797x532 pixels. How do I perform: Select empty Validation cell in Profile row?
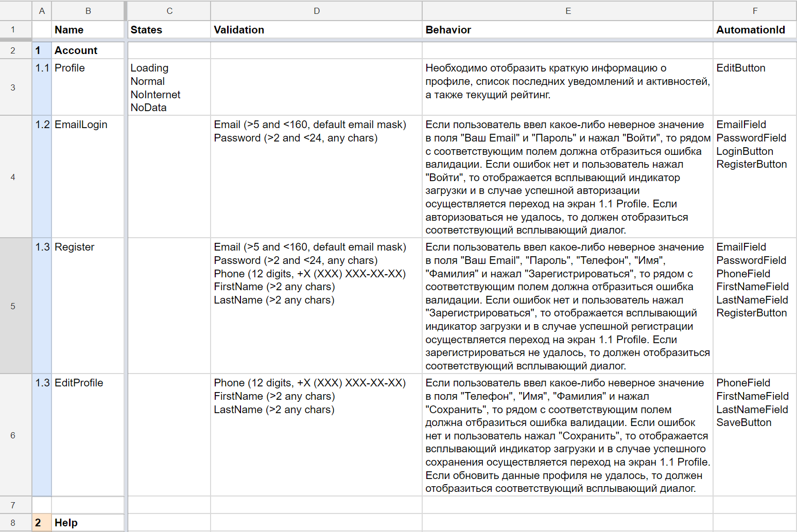point(317,87)
